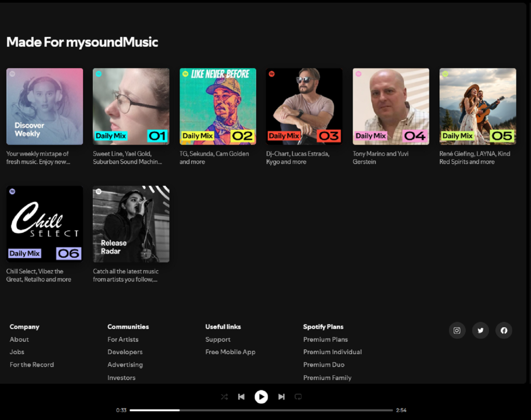Click 'Sweet Line, Yael Gold' description
Screen dimensions: 531x420
128,158
